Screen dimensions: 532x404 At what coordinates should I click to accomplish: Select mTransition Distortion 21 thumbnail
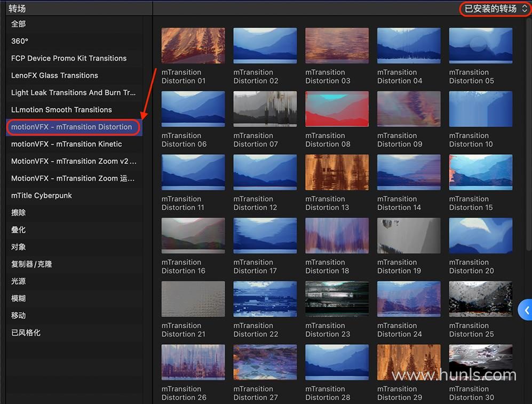pos(193,299)
